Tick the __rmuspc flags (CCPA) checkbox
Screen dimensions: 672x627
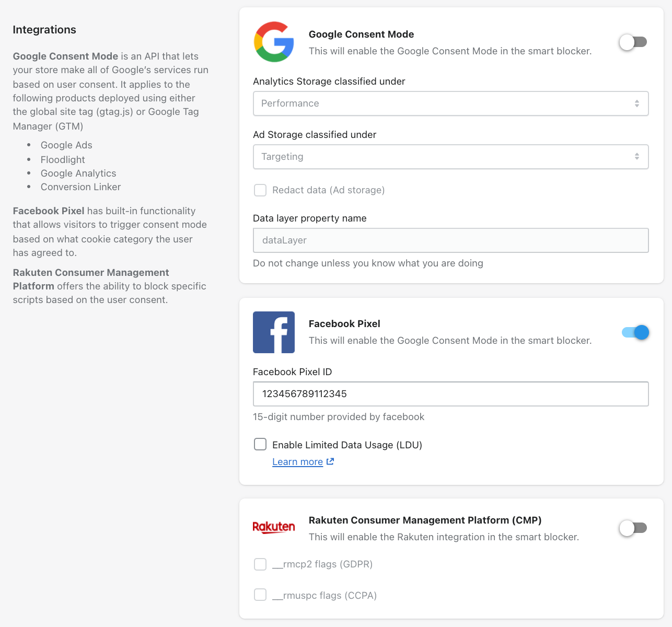[x=260, y=595]
